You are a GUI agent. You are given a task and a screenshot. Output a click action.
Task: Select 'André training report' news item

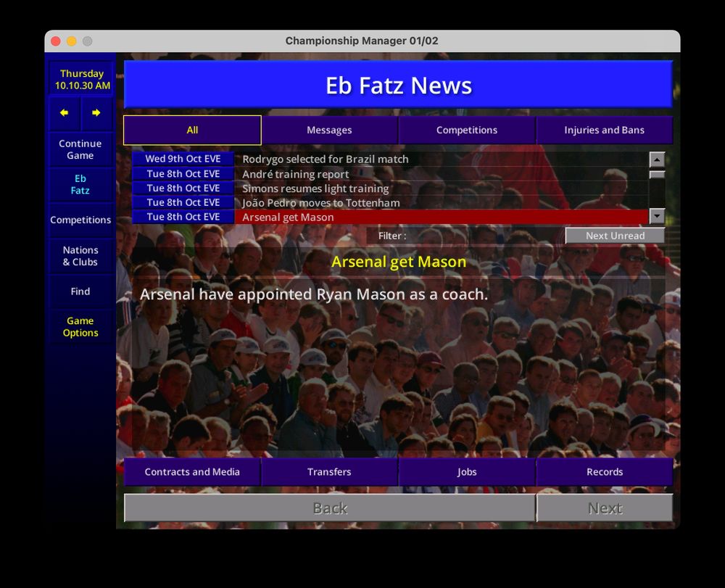(x=441, y=174)
